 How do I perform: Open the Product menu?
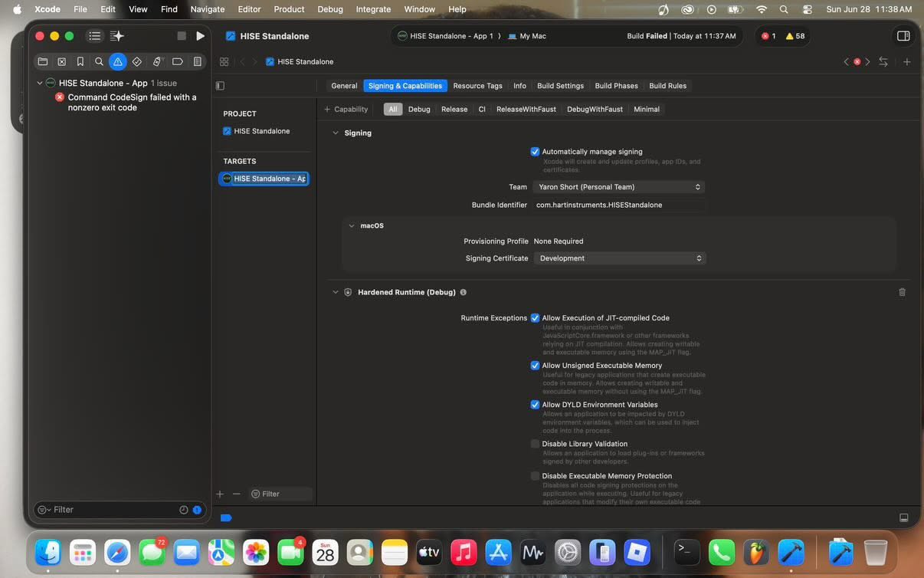(289, 9)
